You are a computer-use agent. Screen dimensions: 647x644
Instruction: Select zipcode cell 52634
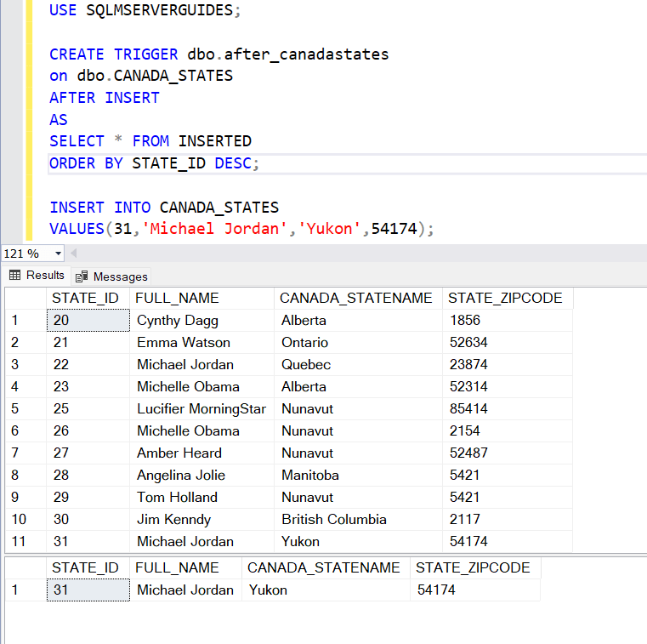click(x=508, y=343)
